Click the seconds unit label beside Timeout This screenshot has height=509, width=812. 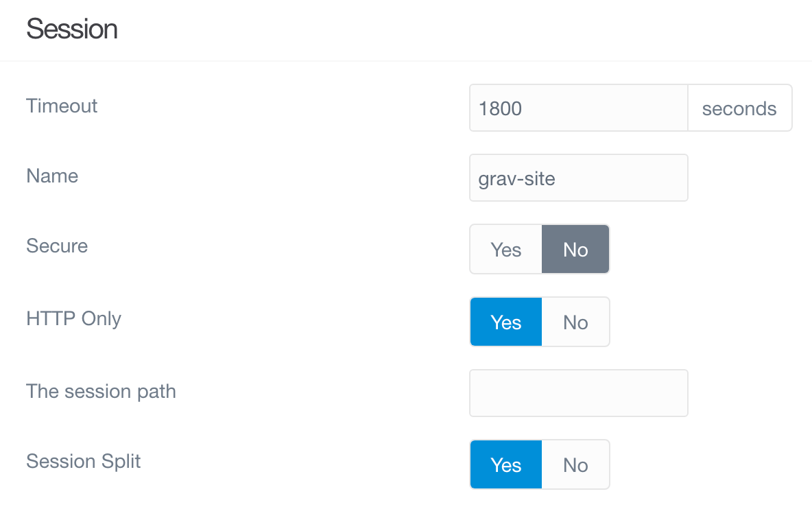pyautogui.click(x=739, y=108)
